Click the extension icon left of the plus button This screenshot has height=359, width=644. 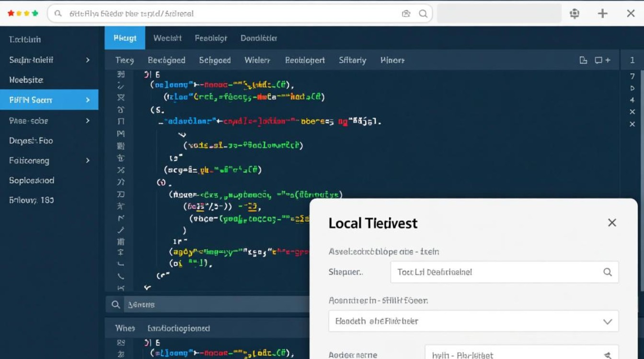click(575, 14)
